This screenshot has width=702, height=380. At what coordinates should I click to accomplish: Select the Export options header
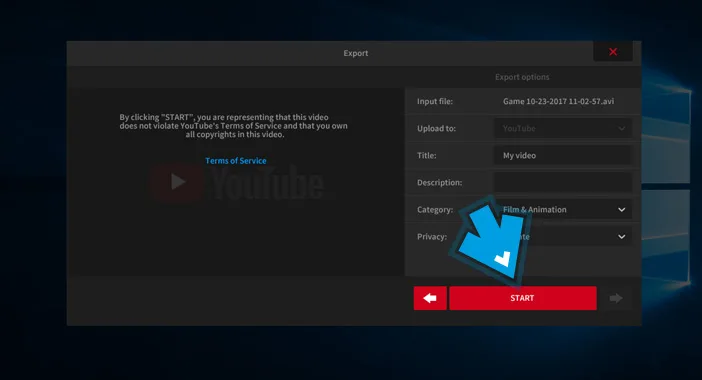point(522,77)
